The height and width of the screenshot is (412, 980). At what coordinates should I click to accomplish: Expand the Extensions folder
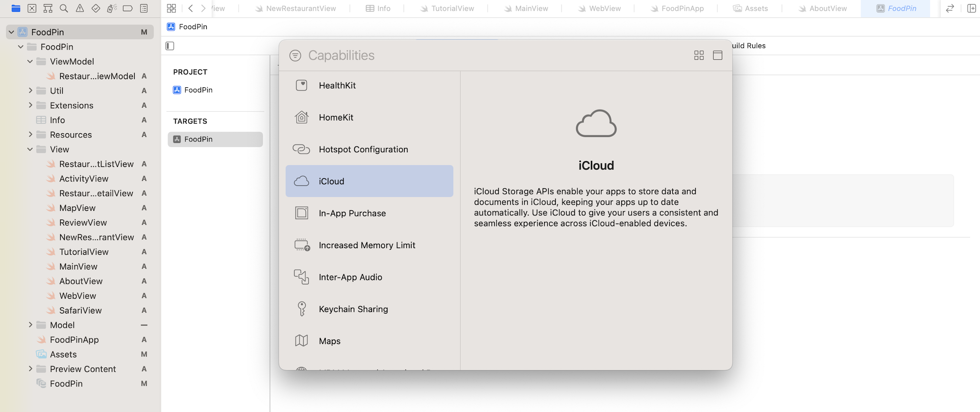pyautogui.click(x=30, y=105)
